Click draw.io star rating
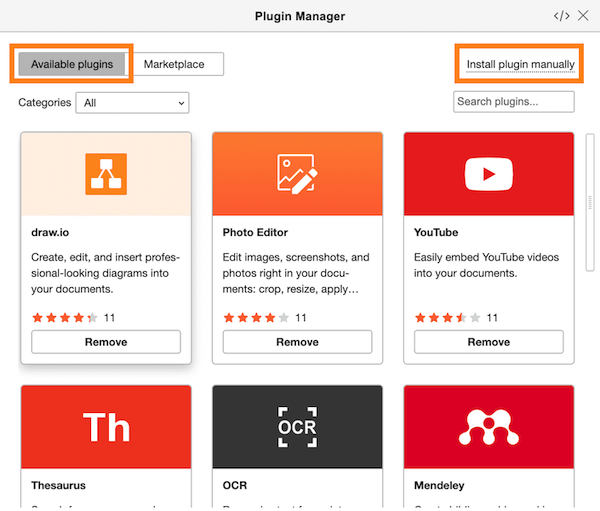 coord(65,318)
